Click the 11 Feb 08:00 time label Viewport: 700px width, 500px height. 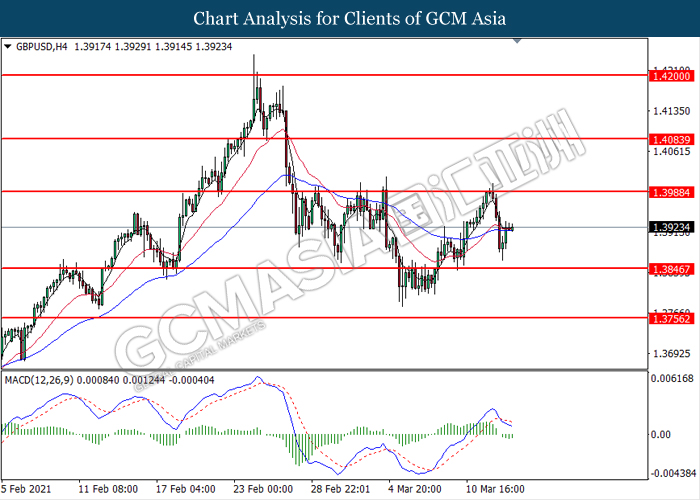(108, 489)
